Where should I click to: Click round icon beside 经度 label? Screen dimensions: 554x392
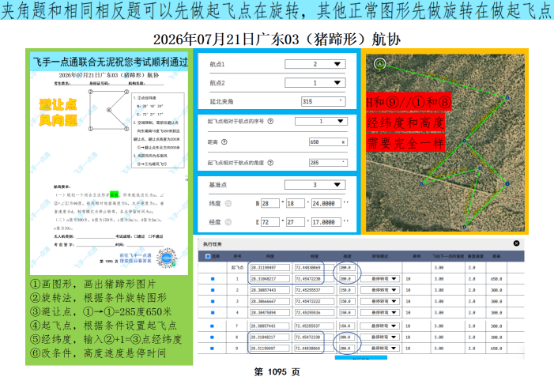point(228,222)
